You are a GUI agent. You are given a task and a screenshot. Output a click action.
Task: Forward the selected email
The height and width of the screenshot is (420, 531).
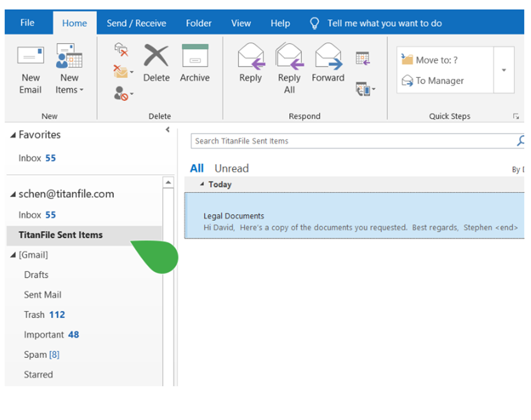328,63
